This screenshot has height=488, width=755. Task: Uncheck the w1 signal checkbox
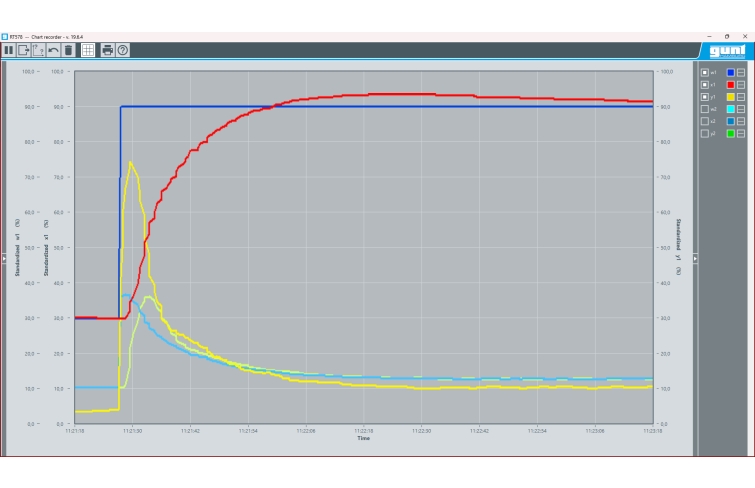pyautogui.click(x=704, y=73)
